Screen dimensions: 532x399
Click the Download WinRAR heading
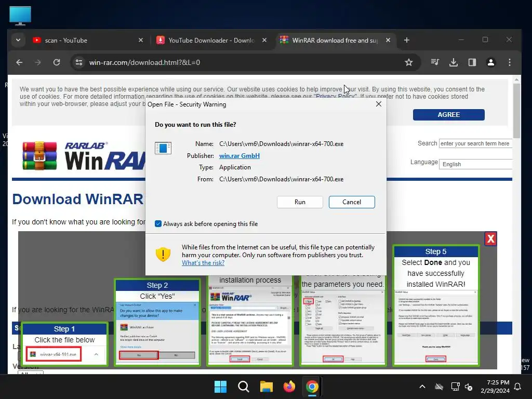tap(78, 199)
